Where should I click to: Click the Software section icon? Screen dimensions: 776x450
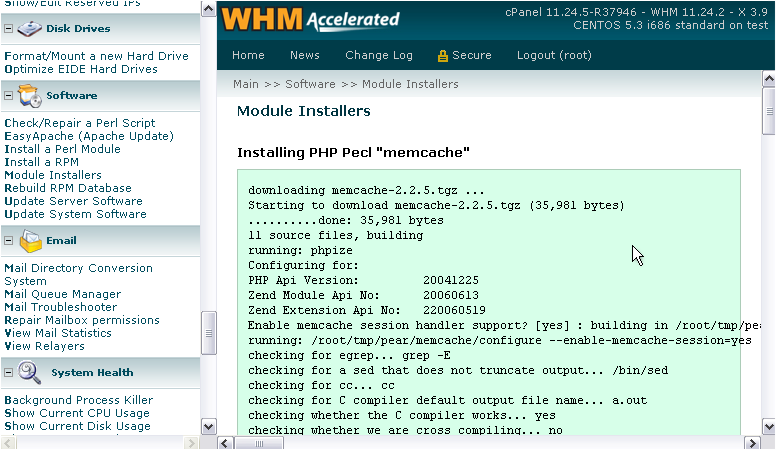coord(29,96)
